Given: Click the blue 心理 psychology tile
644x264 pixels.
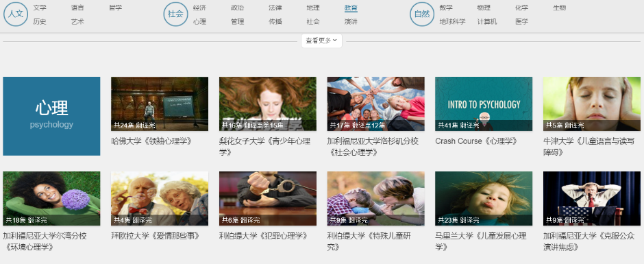Looking at the screenshot, I should (x=51, y=116).
